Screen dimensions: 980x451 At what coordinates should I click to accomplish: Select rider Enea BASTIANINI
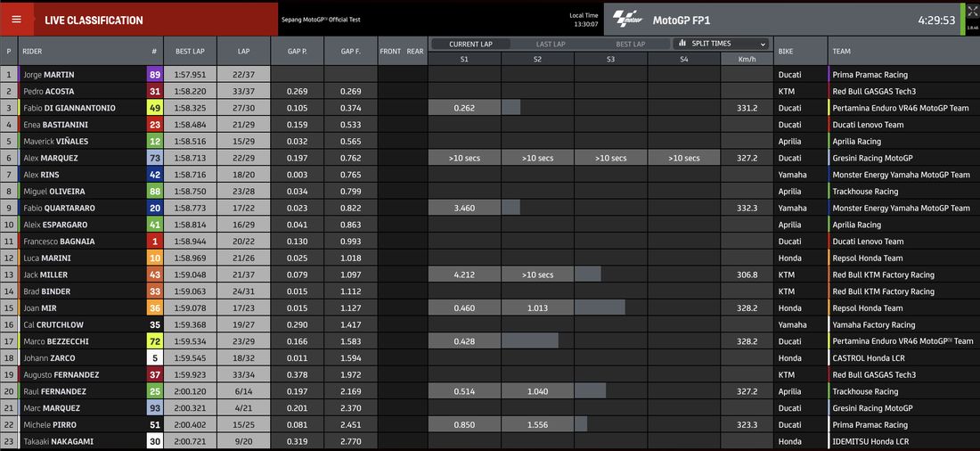pos(55,125)
